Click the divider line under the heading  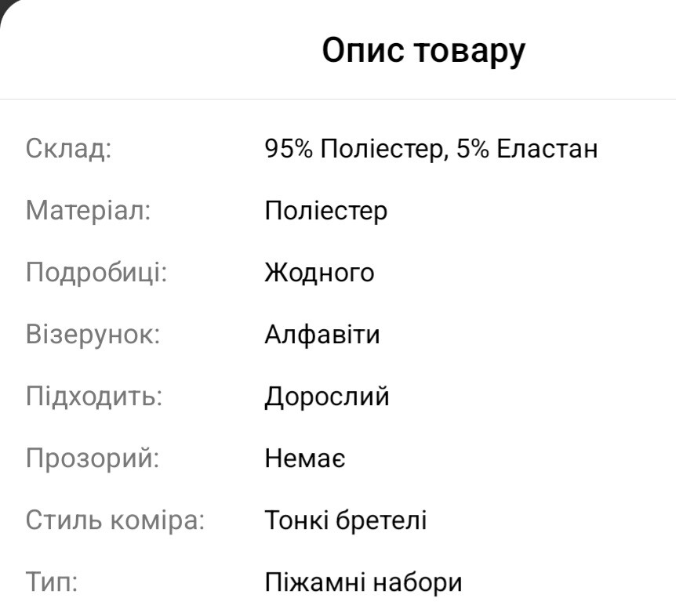pos(338,100)
